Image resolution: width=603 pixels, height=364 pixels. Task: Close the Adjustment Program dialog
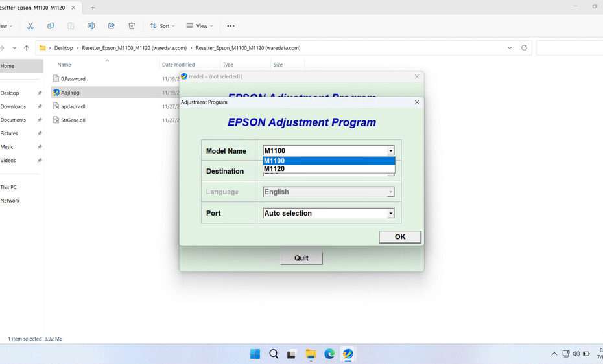click(416, 102)
